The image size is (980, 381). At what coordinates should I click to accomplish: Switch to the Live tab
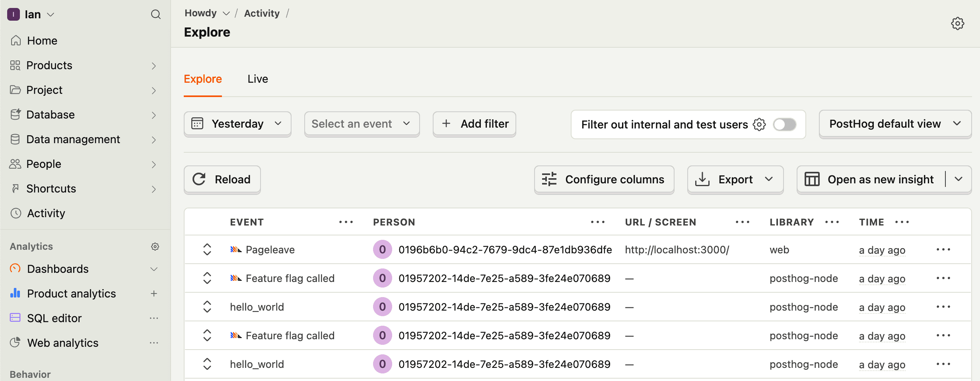pos(258,79)
